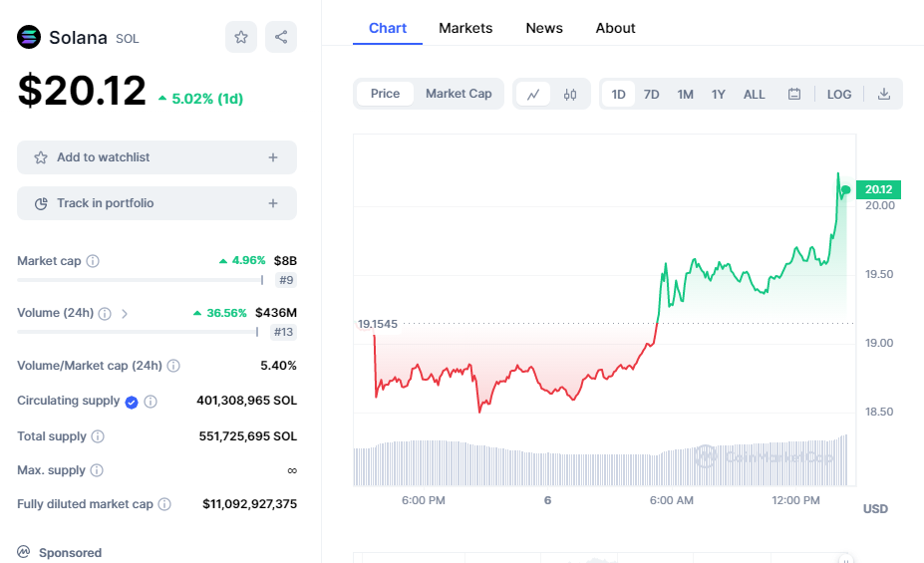924x563 pixels.
Task: Click market cap rank #9 badge
Action: point(286,280)
